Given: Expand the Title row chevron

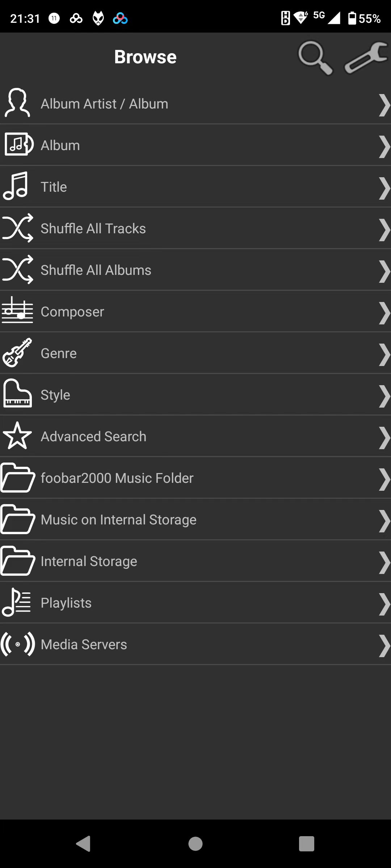Looking at the screenshot, I should [x=384, y=188].
